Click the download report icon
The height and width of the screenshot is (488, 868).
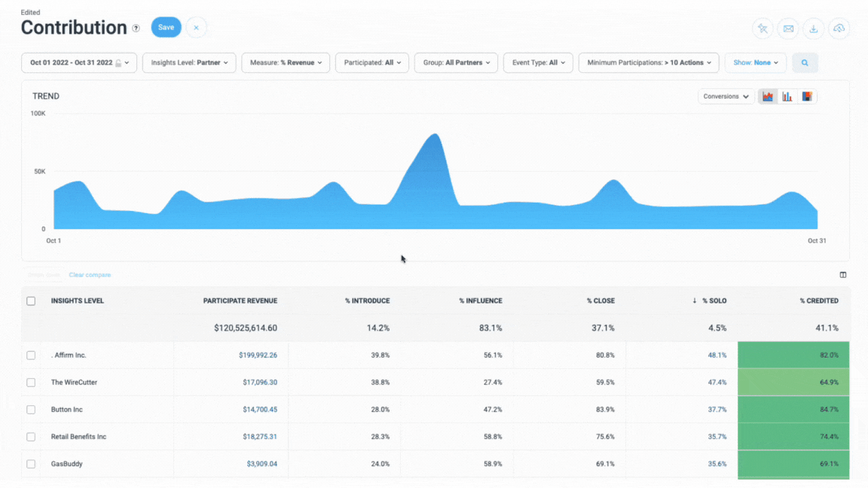[813, 29]
